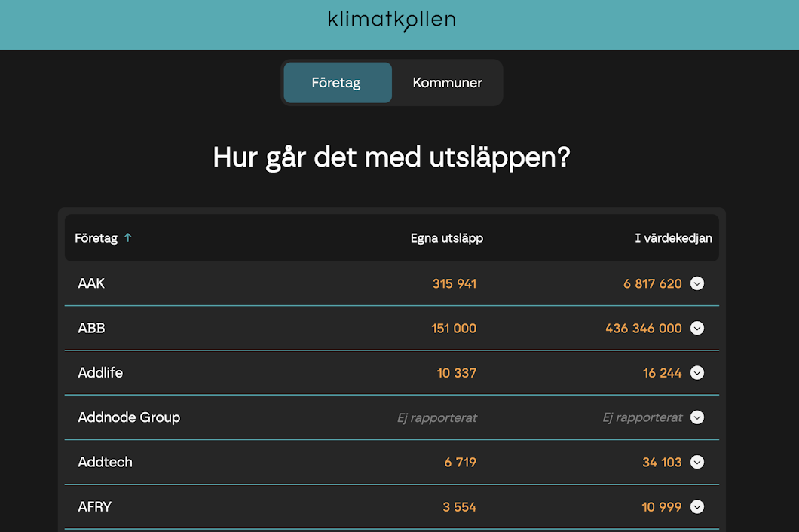Expand the ABB row chevron

coord(697,329)
